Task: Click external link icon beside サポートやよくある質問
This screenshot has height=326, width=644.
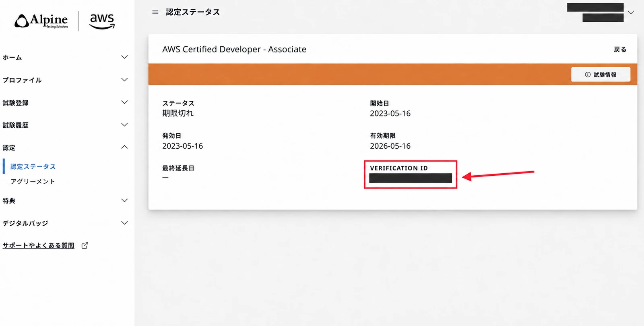Action: (85, 245)
